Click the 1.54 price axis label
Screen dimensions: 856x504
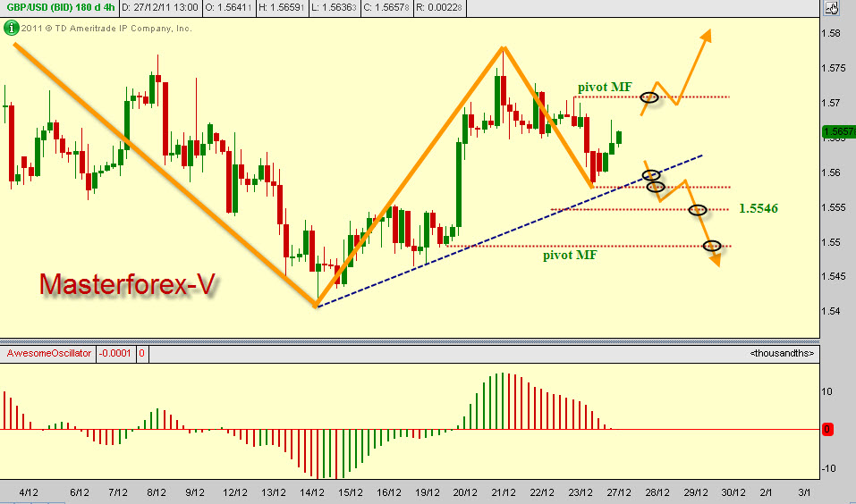[830, 312]
